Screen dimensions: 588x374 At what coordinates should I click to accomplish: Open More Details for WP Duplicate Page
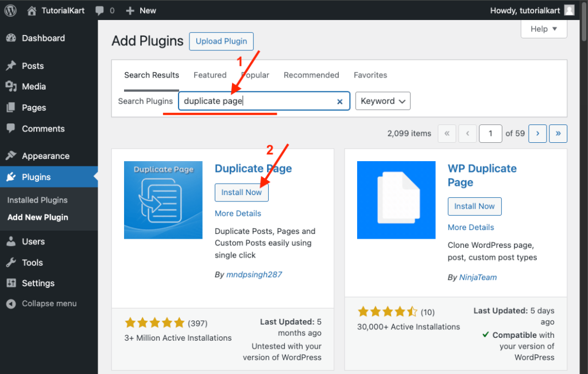[x=471, y=227]
